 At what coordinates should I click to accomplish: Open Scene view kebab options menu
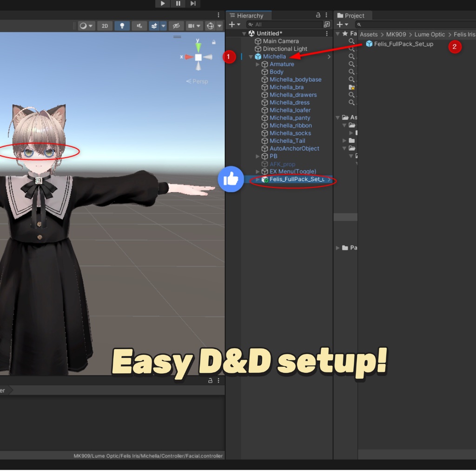[x=218, y=15]
